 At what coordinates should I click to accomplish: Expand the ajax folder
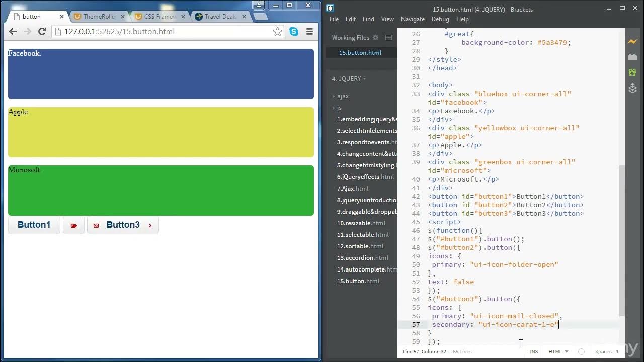click(x=340, y=96)
